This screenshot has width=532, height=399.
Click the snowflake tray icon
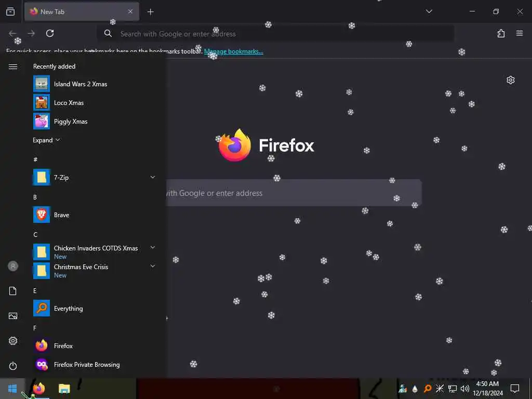click(440, 389)
